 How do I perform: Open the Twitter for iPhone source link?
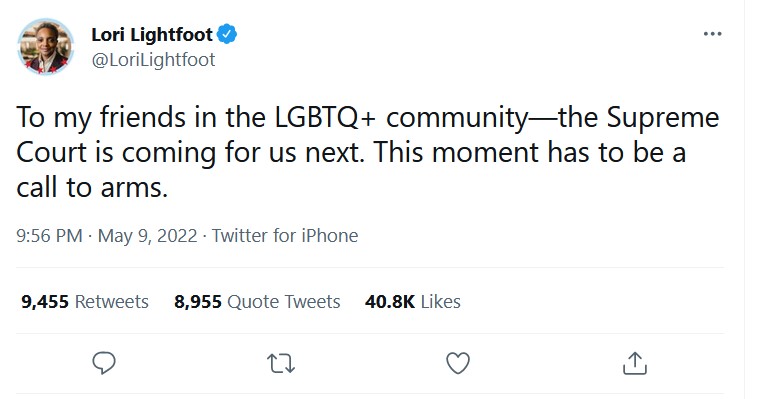click(285, 236)
